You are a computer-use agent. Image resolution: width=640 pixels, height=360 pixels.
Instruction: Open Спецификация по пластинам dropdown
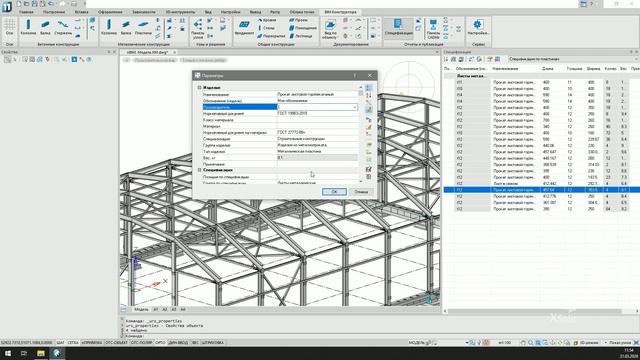(x=573, y=59)
